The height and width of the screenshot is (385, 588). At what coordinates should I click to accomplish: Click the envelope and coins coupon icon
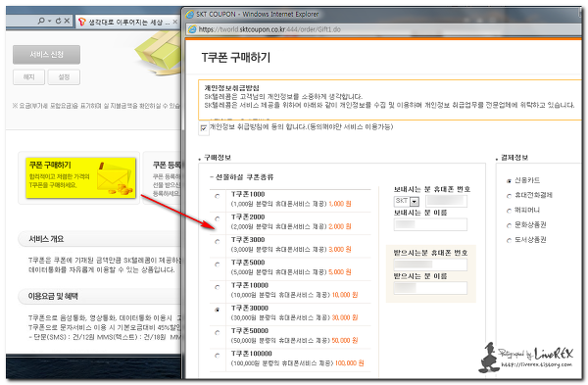(115, 179)
